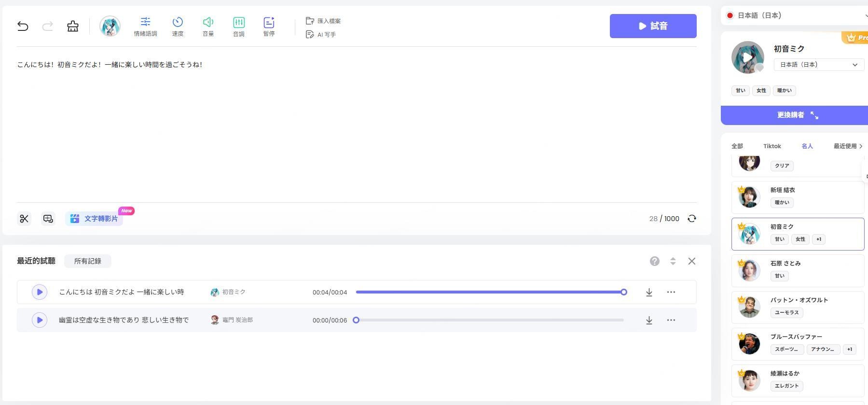This screenshot has width=868, height=405.
Task: Choose the 石原 さとみ voice card
Action: click(798, 271)
